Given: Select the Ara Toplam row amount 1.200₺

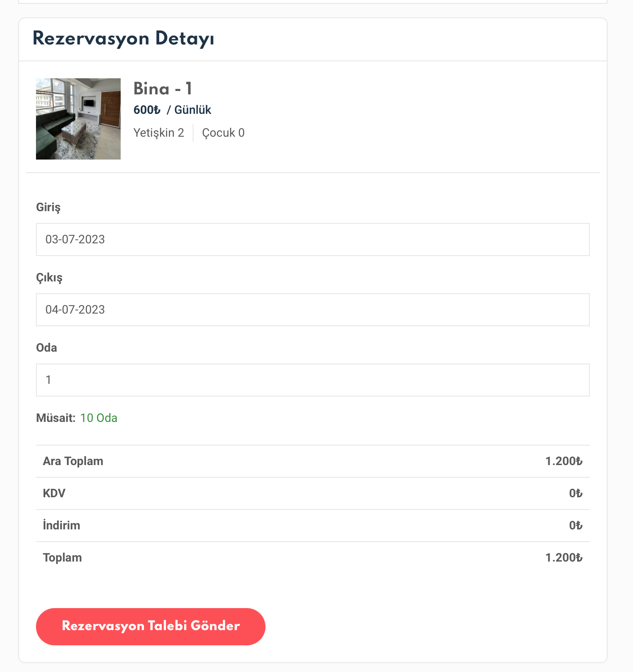Looking at the screenshot, I should 564,461.
